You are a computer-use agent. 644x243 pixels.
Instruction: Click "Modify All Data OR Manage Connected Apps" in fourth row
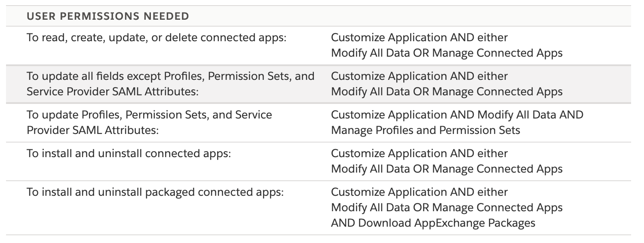coord(446,169)
